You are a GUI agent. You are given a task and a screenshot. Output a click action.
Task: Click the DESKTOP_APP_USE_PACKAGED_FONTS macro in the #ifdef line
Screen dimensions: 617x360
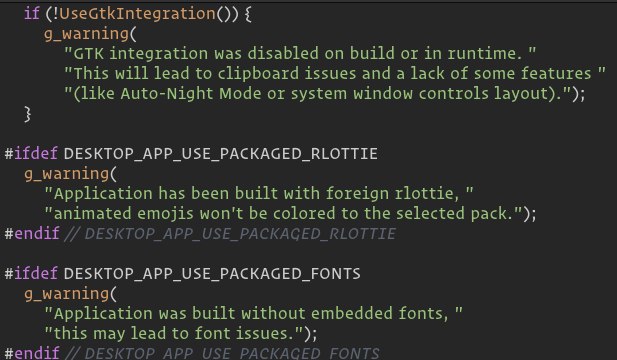click(212, 274)
